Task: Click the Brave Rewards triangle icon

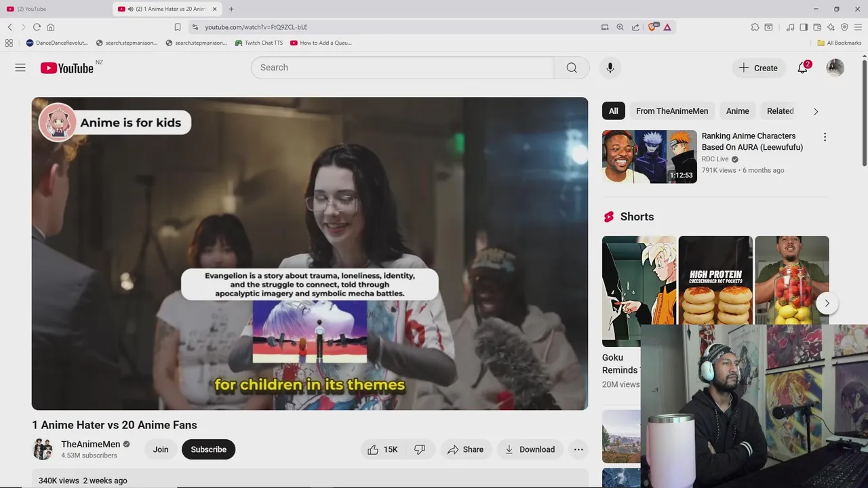Action: (667, 27)
